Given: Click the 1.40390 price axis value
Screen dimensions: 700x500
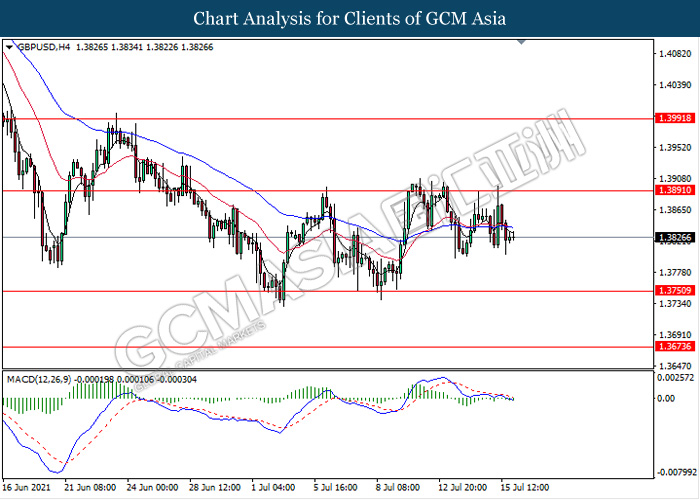Looking at the screenshot, I should coord(675,85).
